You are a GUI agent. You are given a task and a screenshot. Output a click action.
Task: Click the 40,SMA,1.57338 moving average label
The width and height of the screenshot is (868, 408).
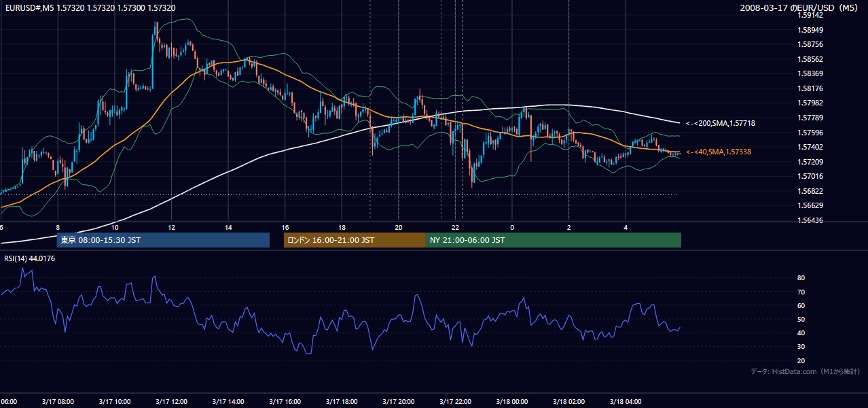click(x=719, y=152)
